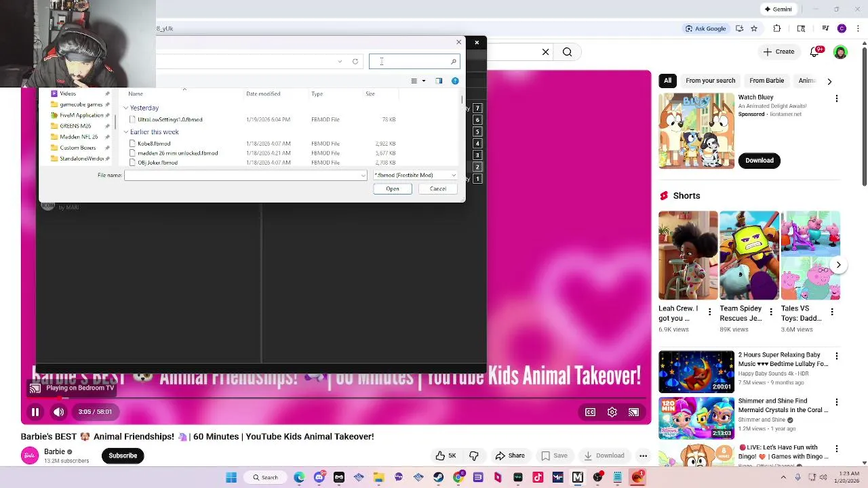Click the video progress bar
Screen dimensions: 868x488
336,399
